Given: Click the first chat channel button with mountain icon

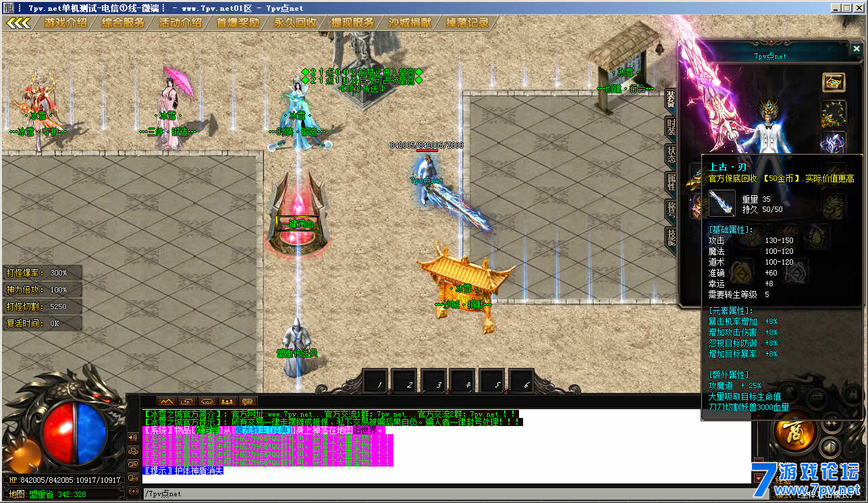Looking at the screenshot, I should [x=166, y=402].
